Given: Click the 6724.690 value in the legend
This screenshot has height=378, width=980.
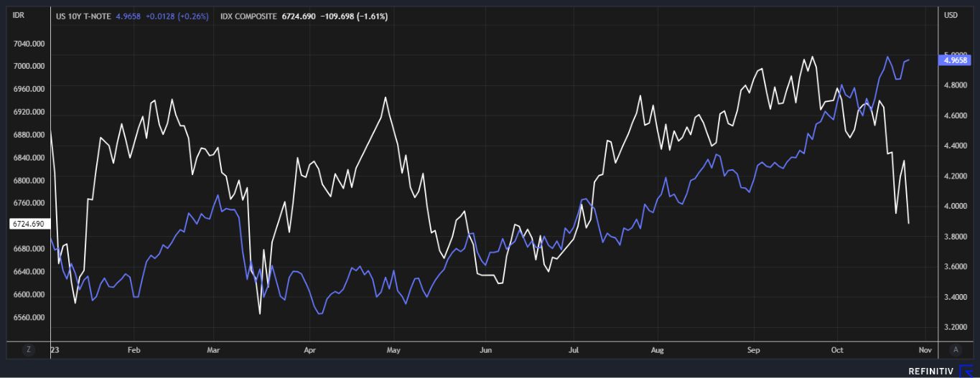Looking at the screenshot, I should click(299, 16).
